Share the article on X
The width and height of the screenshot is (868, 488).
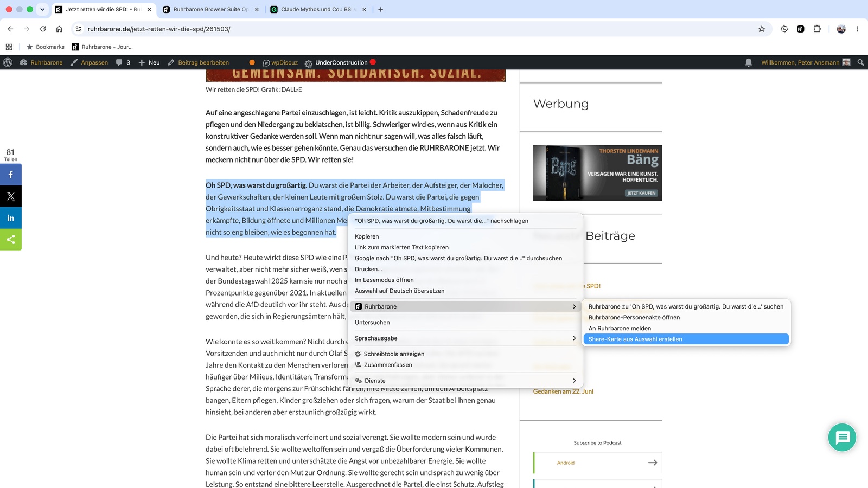[x=11, y=196]
